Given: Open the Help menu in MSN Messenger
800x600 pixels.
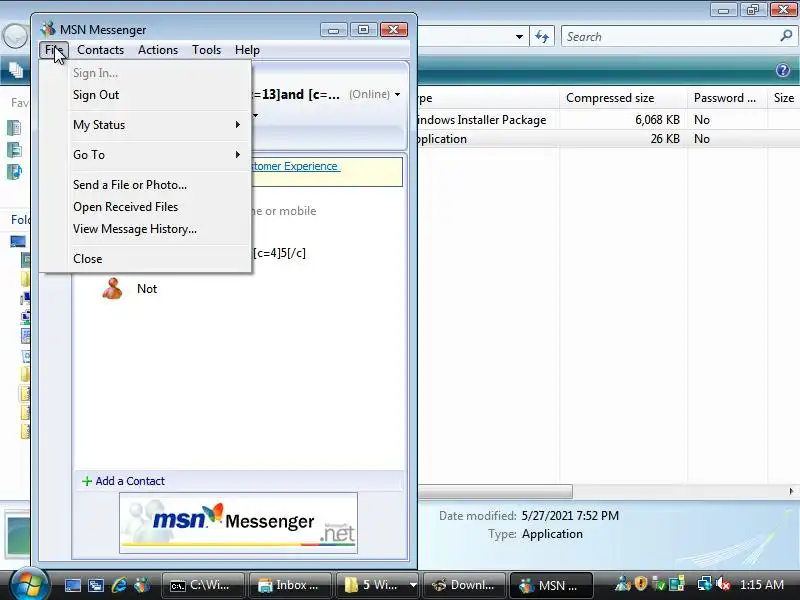Looking at the screenshot, I should tap(247, 50).
